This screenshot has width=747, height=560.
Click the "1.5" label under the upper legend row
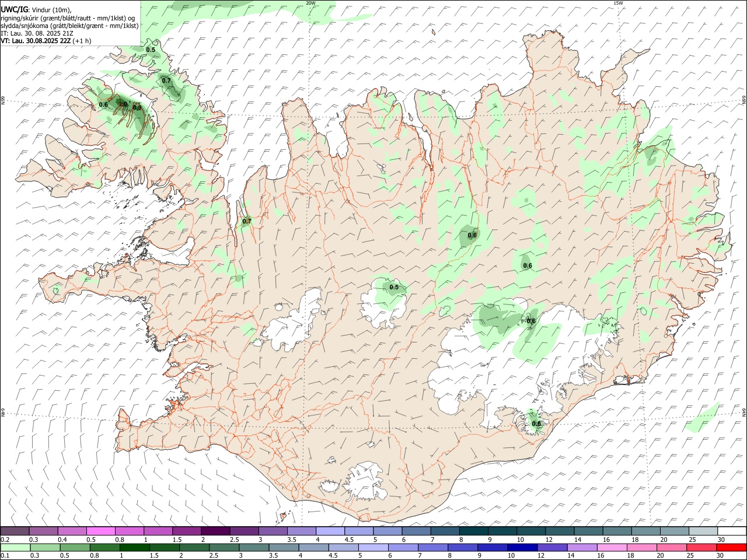coord(176,540)
